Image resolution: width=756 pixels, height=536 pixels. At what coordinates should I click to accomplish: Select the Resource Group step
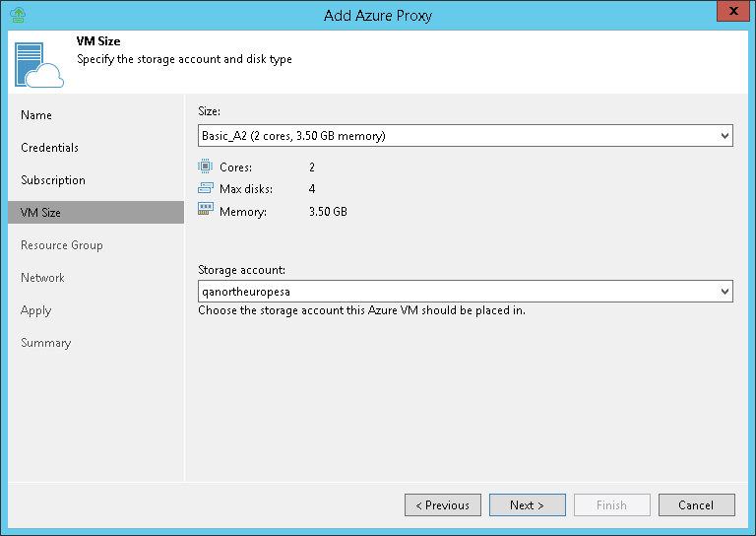(x=61, y=245)
